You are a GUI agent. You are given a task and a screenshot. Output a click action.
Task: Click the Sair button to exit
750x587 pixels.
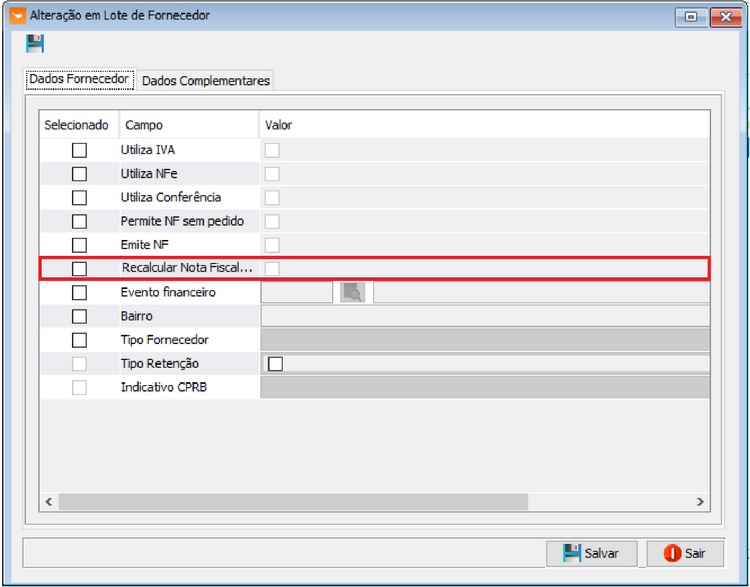tap(685, 553)
